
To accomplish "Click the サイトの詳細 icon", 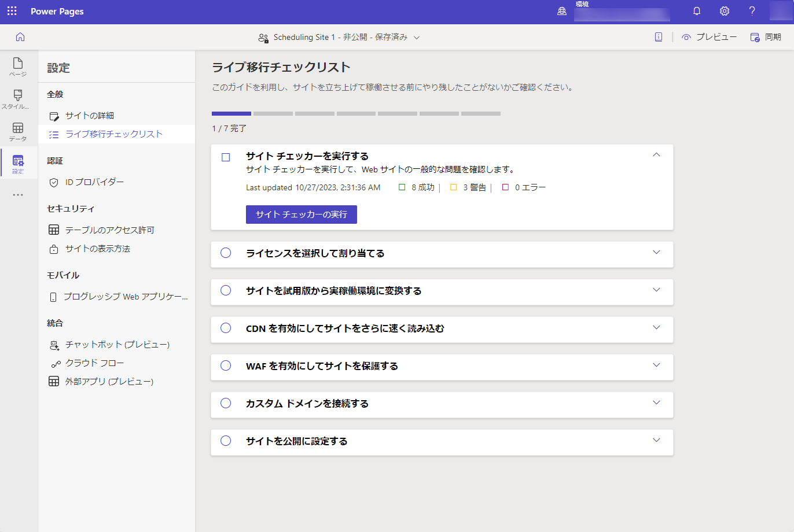I will tap(54, 116).
